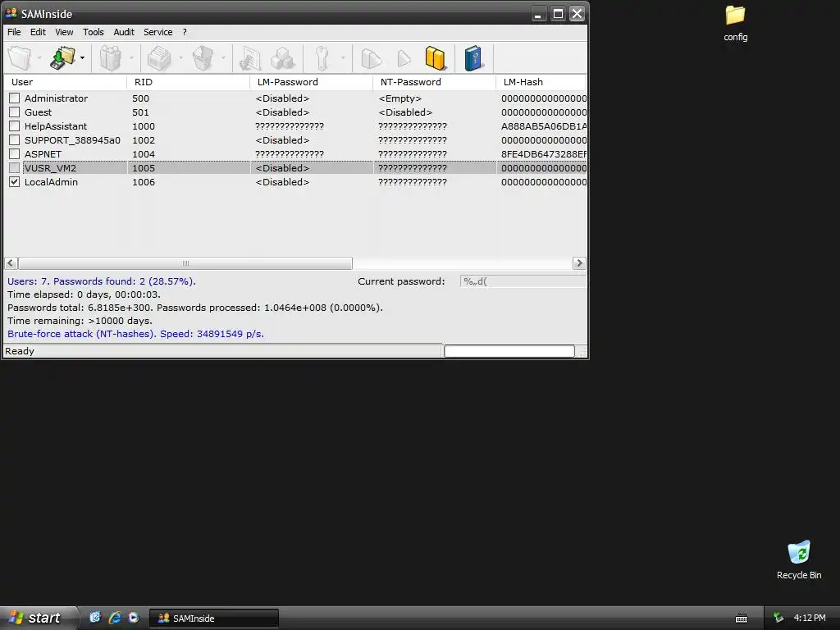Select the LocalAdmin user row name
This screenshot has width=840, height=630.
coord(51,181)
